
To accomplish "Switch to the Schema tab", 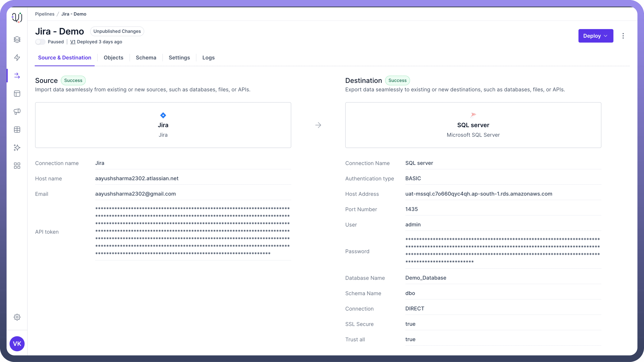I will [146, 58].
